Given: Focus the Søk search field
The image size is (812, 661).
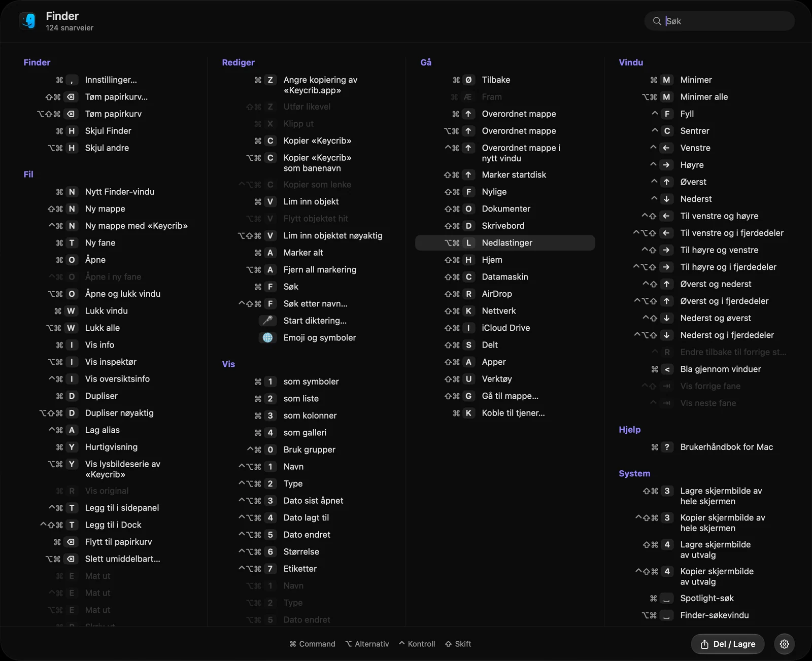Looking at the screenshot, I should click(x=720, y=21).
